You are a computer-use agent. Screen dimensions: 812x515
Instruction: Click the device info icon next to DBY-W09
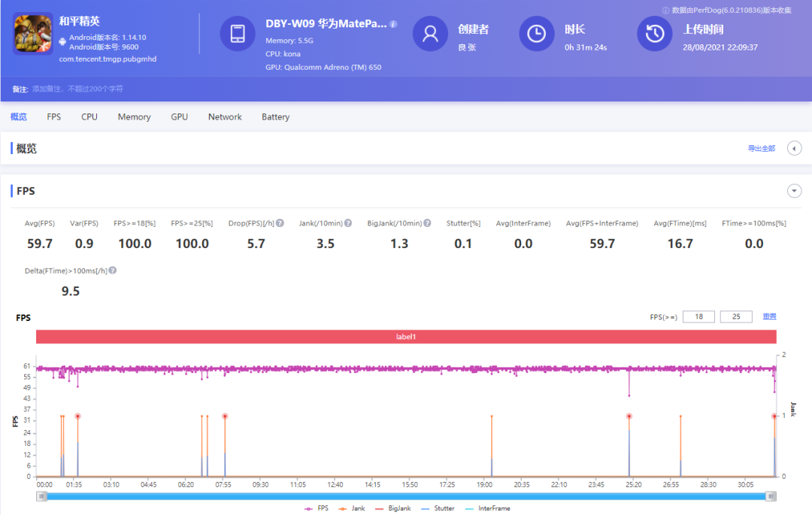click(393, 24)
